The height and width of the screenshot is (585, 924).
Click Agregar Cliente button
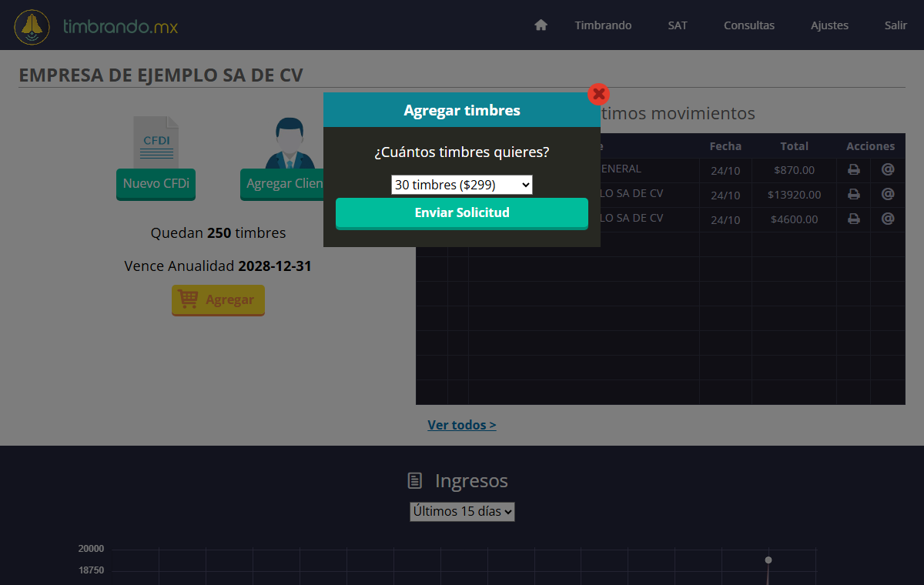tap(282, 184)
